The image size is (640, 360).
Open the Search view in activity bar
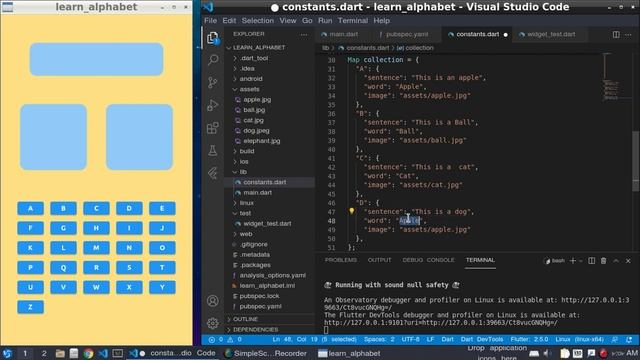[x=213, y=60]
